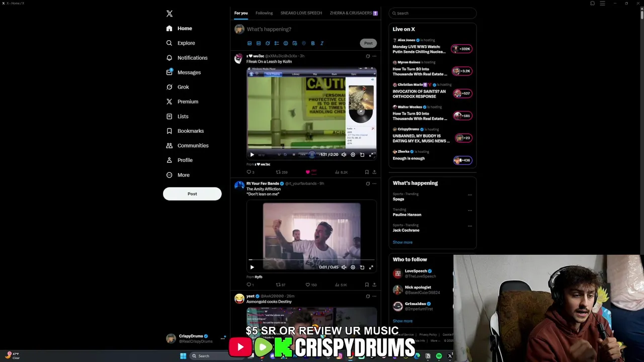Open Grok enhance icon in composer

[x=268, y=43]
